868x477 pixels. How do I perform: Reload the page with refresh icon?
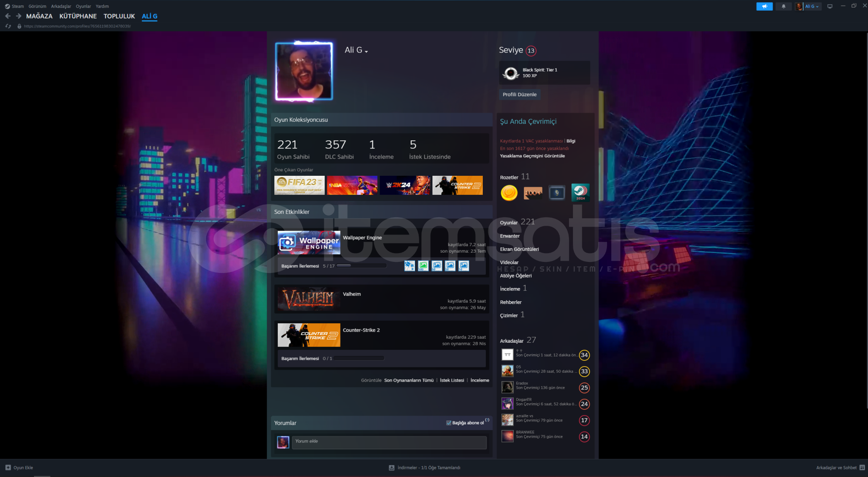click(8, 26)
